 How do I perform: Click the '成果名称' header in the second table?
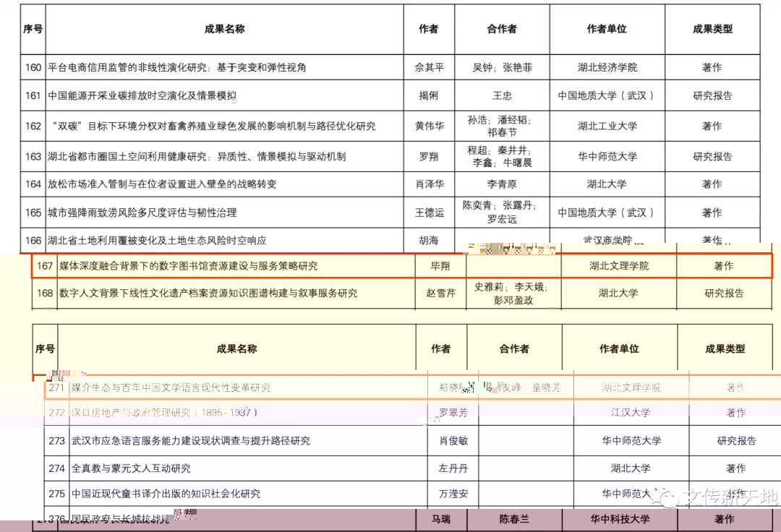pos(236,349)
